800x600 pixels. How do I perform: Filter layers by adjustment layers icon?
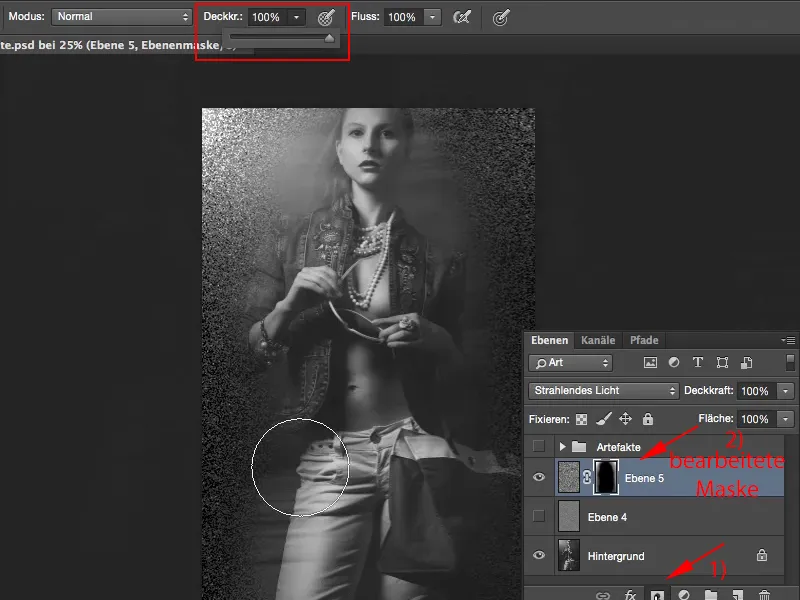point(674,362)
